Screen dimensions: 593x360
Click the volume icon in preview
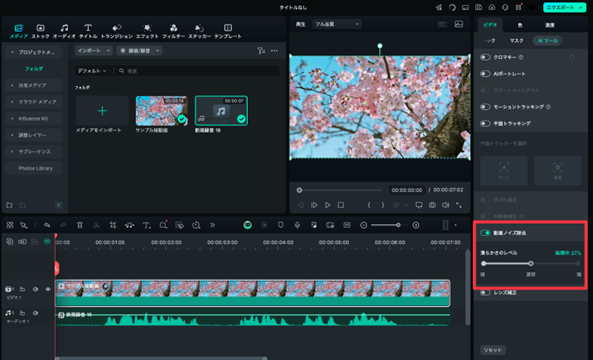(446, 205)
